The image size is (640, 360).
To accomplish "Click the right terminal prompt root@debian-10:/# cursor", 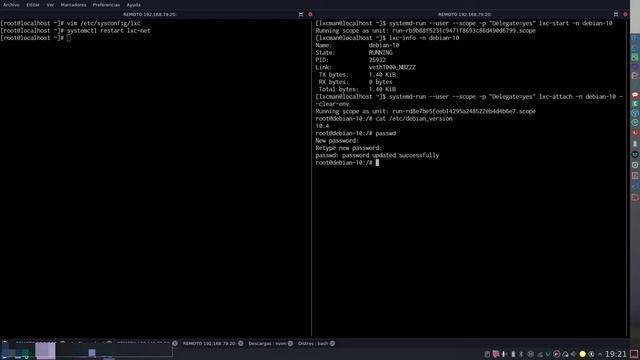I will click(347, 163).
